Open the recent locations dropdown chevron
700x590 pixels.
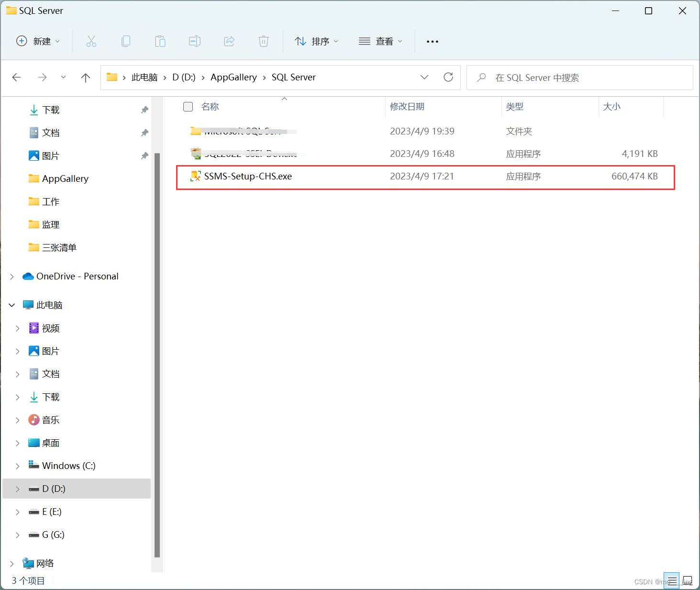pos(63,78)
